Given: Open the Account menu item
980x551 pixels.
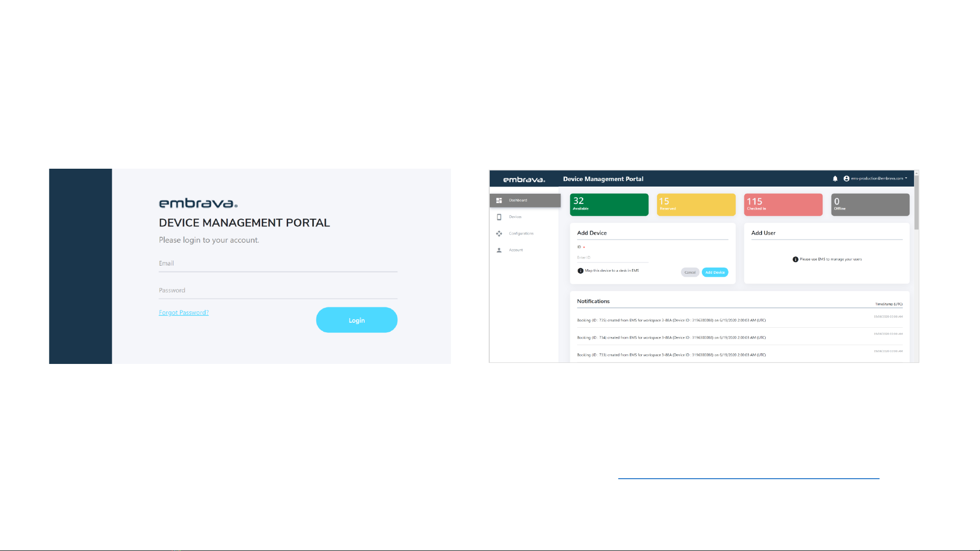Looking at the screenshot, I should point(516,250).
